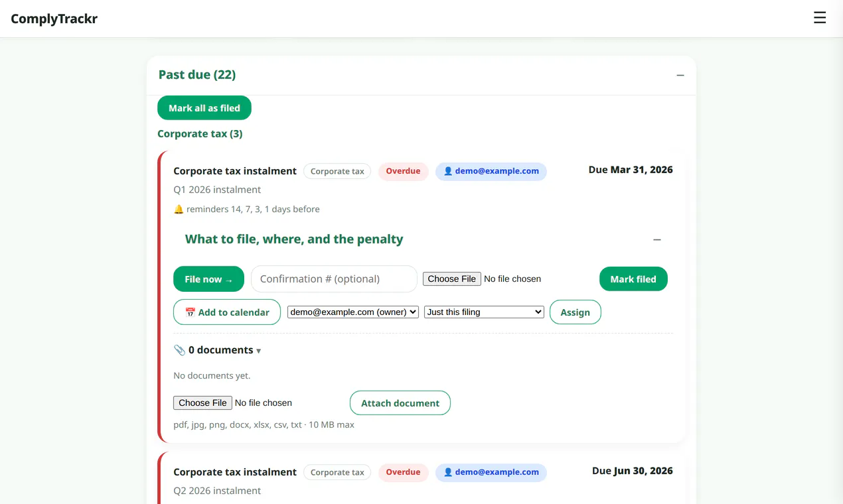Image resolution: width=843 pixels, height=504 pixels.
Task: Click the Q2 Corporate tax instalment title
Action: 235,472
